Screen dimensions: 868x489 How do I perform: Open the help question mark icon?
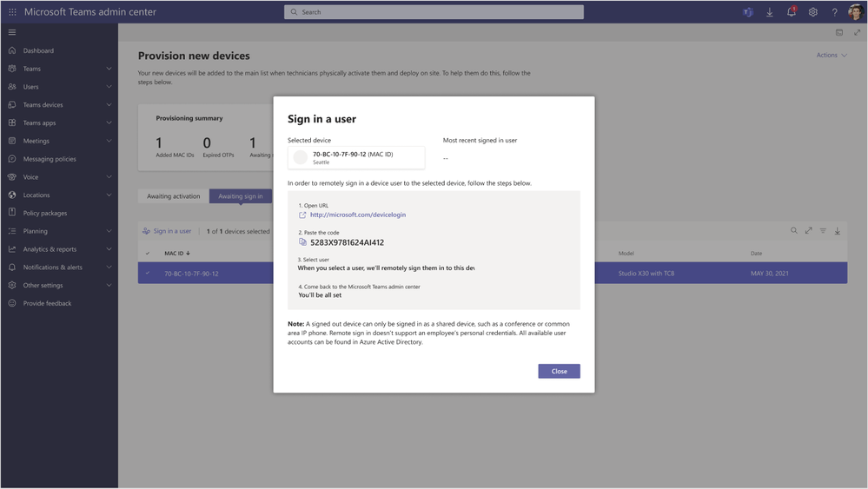[834, 11]
